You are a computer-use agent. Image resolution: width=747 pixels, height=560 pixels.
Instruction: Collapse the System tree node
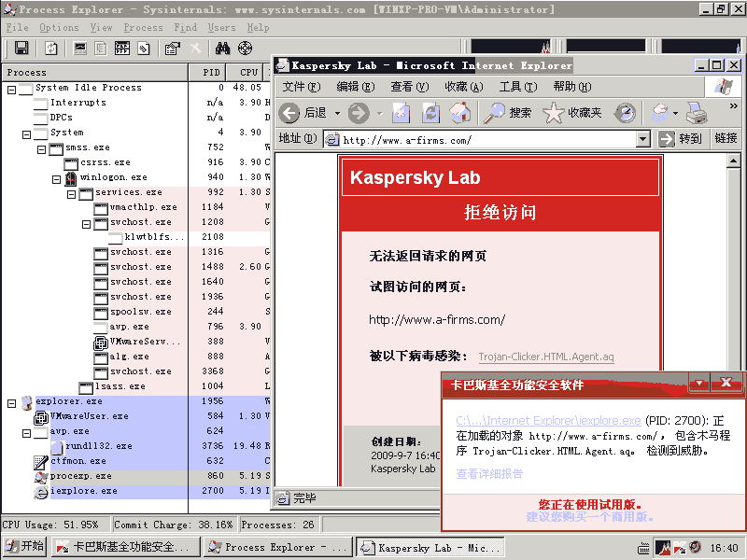pos(27,134)
